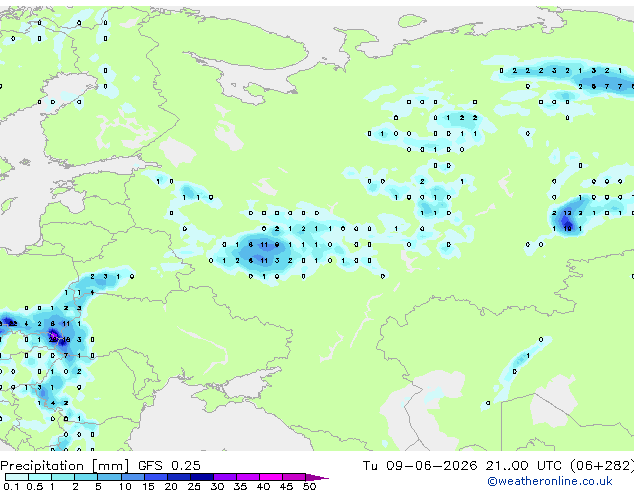Viewport: 634px width, 490px height.
Task: Click the 'Tu 09-06-2026' date text
Action: click(420, 466)
